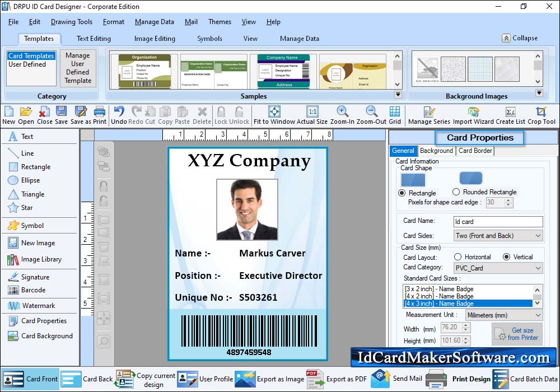Click the New document icon
The height and width of the screenshot is (392, 560).
pos(8,111)
